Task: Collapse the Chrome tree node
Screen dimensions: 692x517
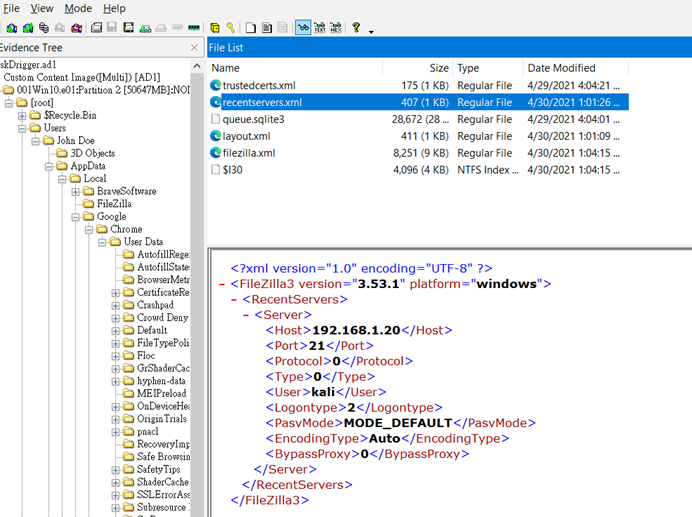Action: [x=89, y=230]
